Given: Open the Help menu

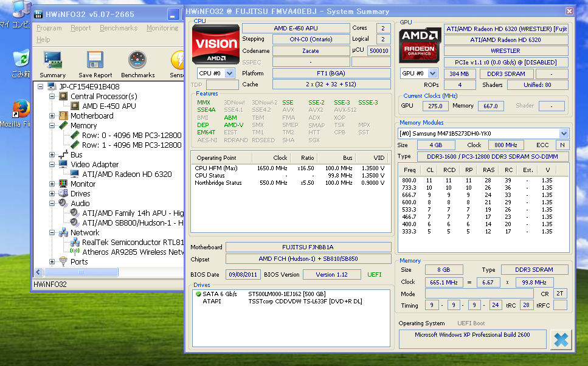Looking at the screenshot, I should (x=43, y=40).
